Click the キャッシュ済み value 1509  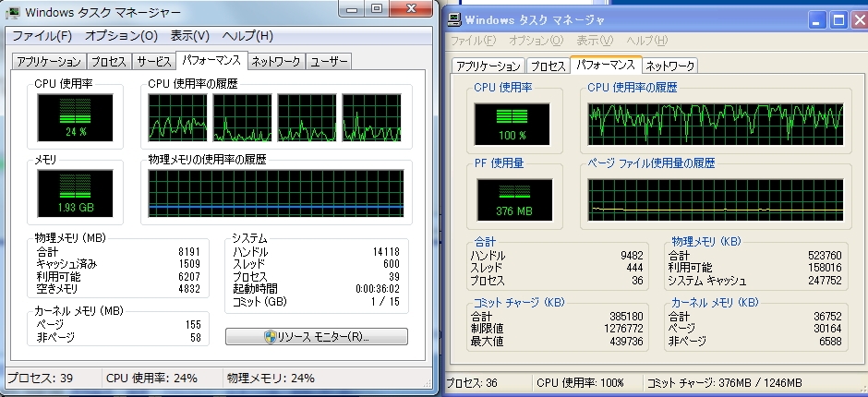tap(189, 263)
